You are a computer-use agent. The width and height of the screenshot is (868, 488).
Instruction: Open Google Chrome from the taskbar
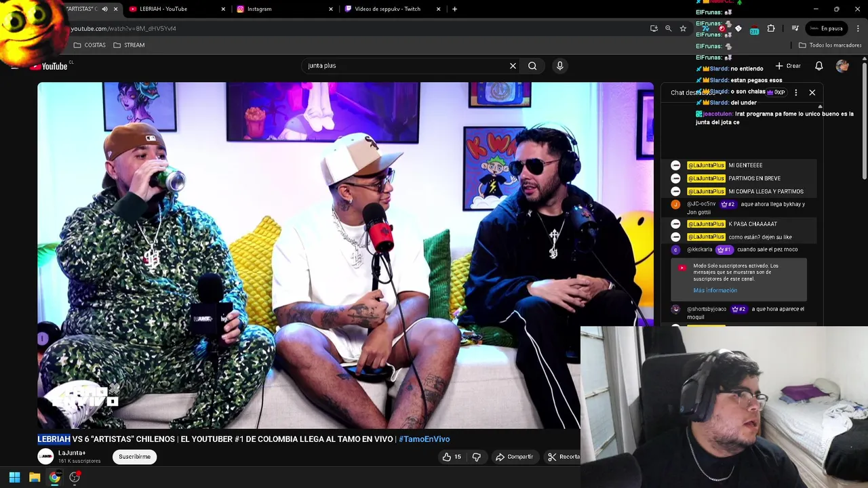click(x=54, y=477)
